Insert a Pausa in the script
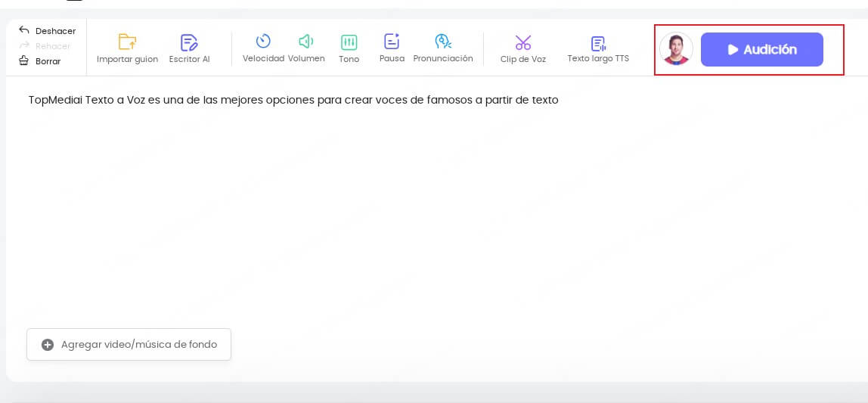868x403 pixels. coord(392,48)
